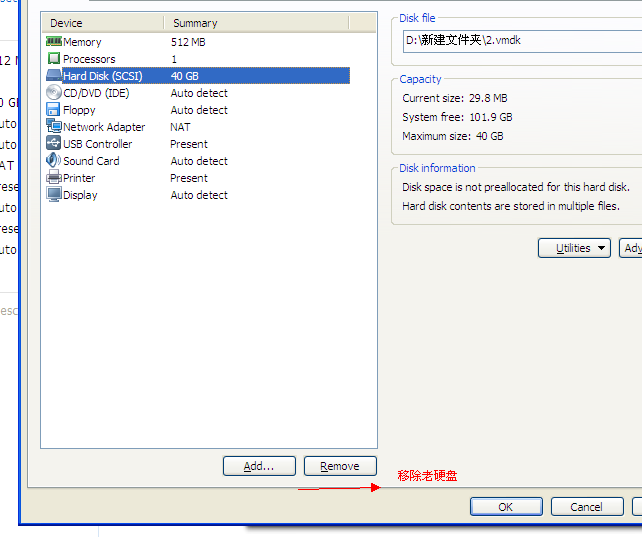Click the 40 GB hard disk summary
Viewport: 642px width, 537px height.
(185, 76)
